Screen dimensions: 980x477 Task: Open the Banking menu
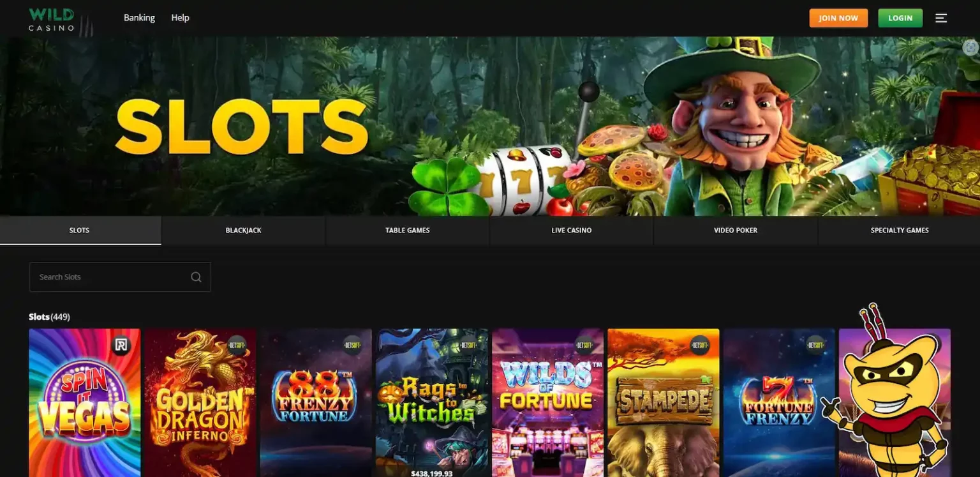pyautogui.click(x=139, y=18)
